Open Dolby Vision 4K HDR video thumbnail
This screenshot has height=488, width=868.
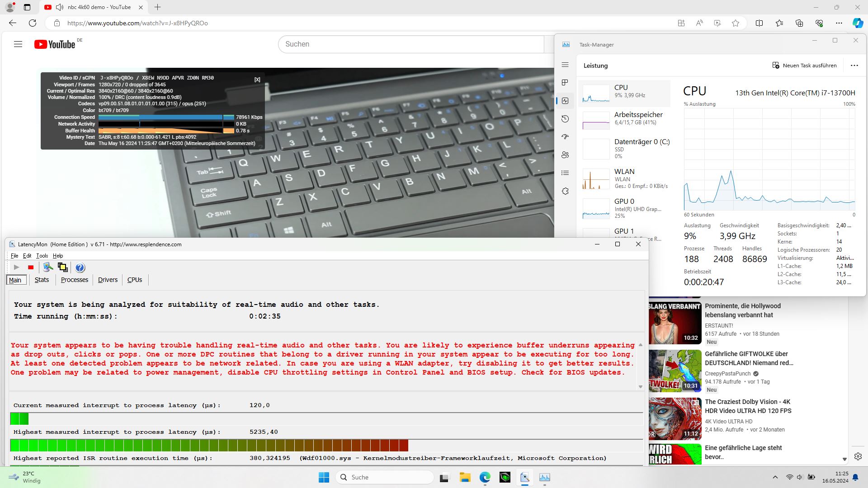675,419
